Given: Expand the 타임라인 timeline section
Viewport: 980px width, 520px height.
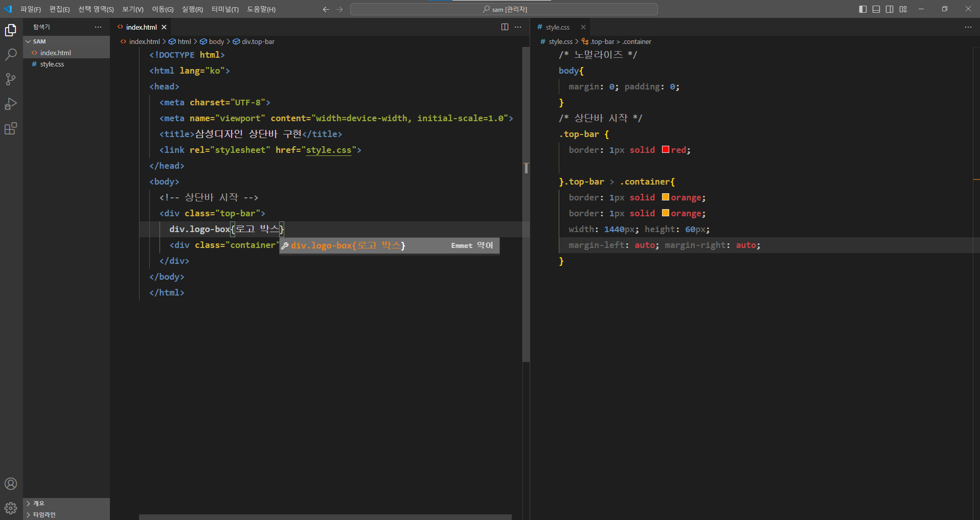Looking at the screenshot, I should (x=66, y=514).
